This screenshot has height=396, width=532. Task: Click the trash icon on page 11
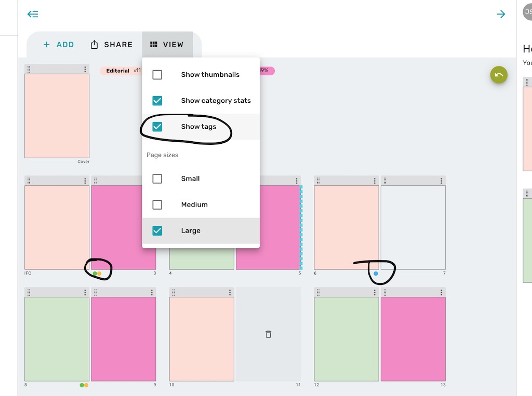click(x=268, y=334)
